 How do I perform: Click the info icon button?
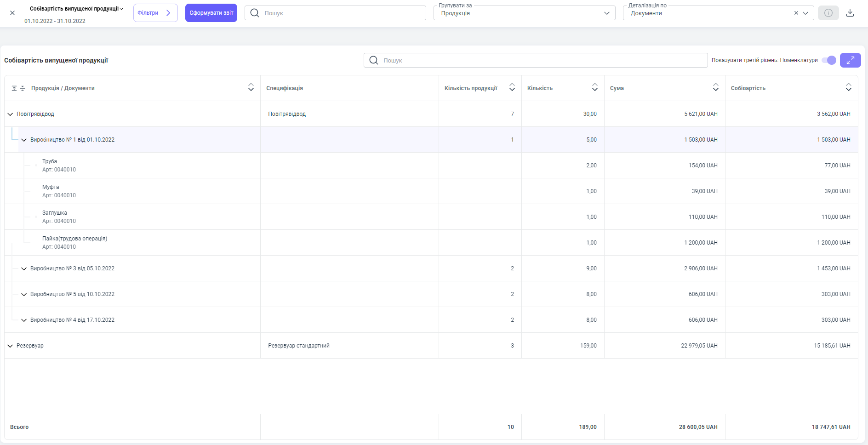pos(828,13)
